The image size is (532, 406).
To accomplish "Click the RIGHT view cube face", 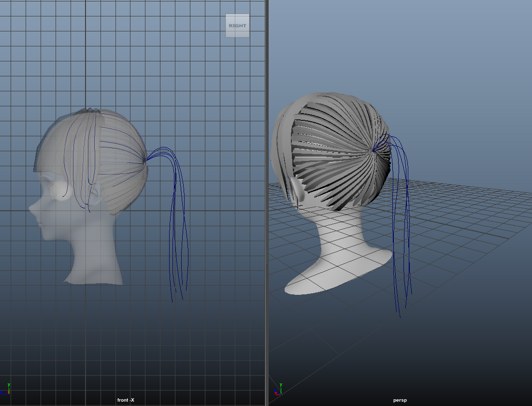I will (238, 26).
